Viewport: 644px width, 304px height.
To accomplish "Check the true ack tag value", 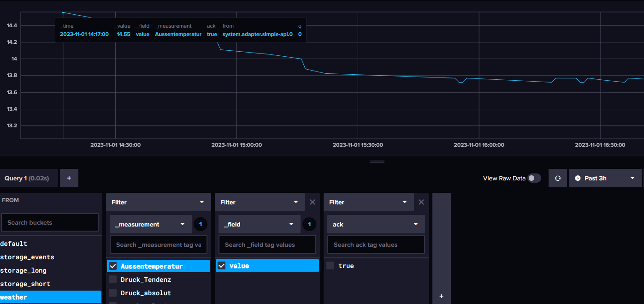I will 331,266.
